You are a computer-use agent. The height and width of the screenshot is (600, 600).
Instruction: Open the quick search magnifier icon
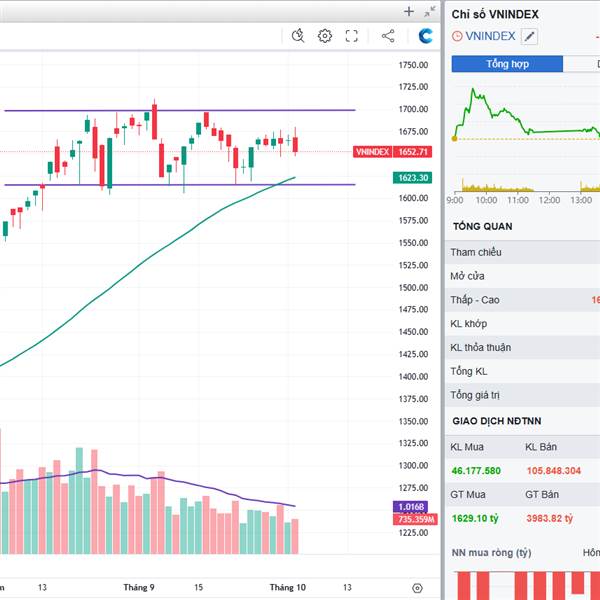(298, 36)
